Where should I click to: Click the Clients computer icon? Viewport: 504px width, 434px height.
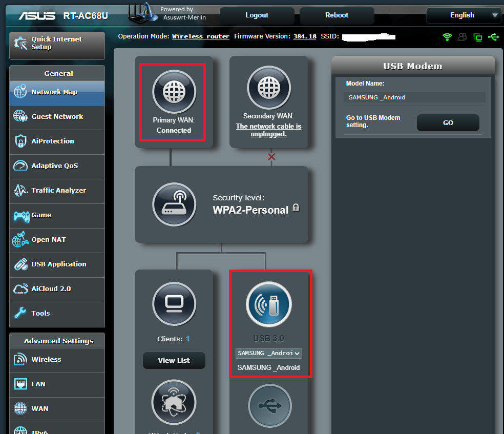coord(174,304)
